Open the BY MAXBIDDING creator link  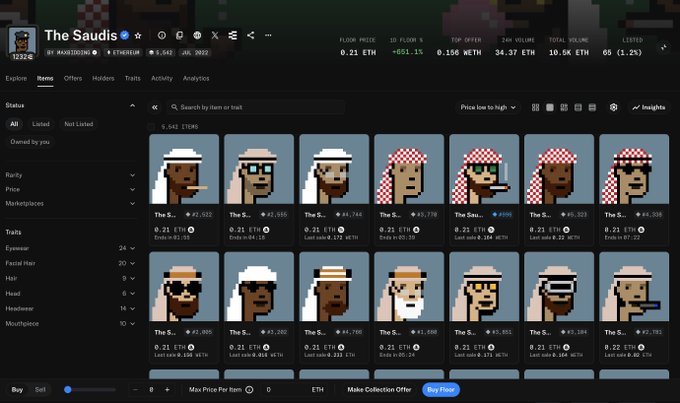(72, 52)
